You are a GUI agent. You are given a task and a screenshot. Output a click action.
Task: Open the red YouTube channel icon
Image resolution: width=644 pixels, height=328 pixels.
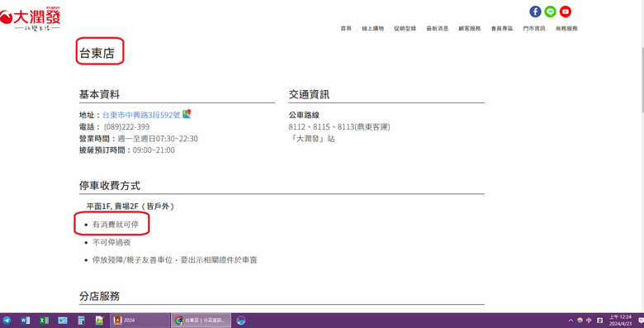tap(565, 12)
